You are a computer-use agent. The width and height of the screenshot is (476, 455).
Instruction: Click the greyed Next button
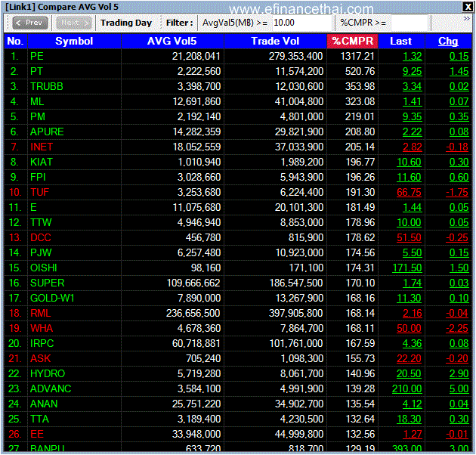click(74, 23)
